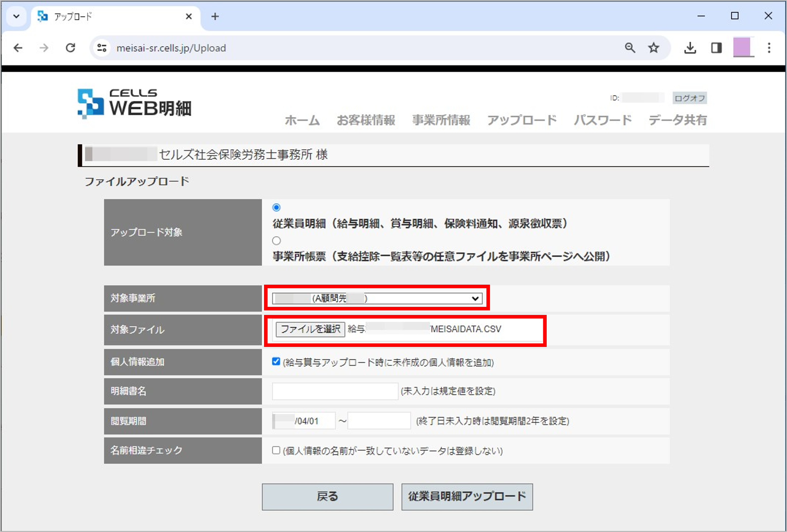Click inside the 明細書名 input field
787x532 pixels.
(335, 391)
